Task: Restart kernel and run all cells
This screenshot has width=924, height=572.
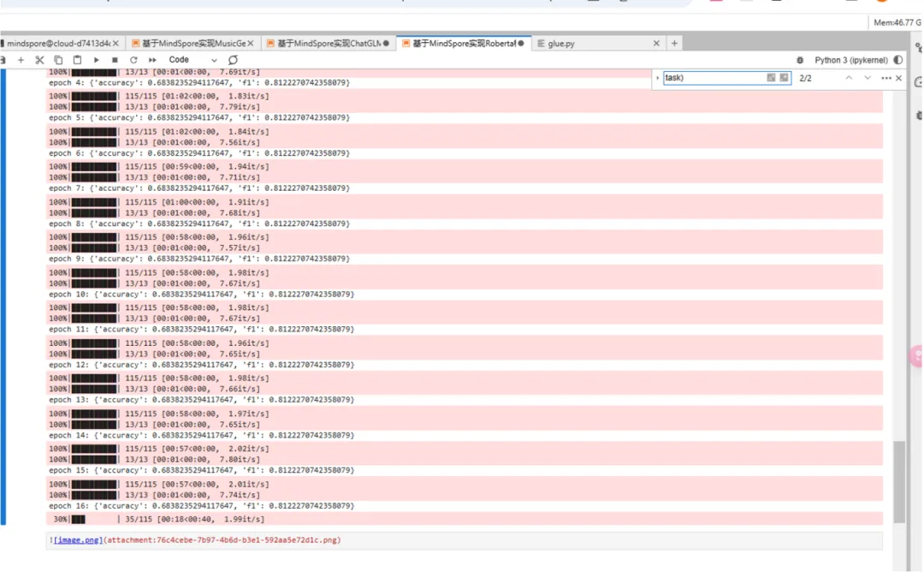Action: coord(152,60)
